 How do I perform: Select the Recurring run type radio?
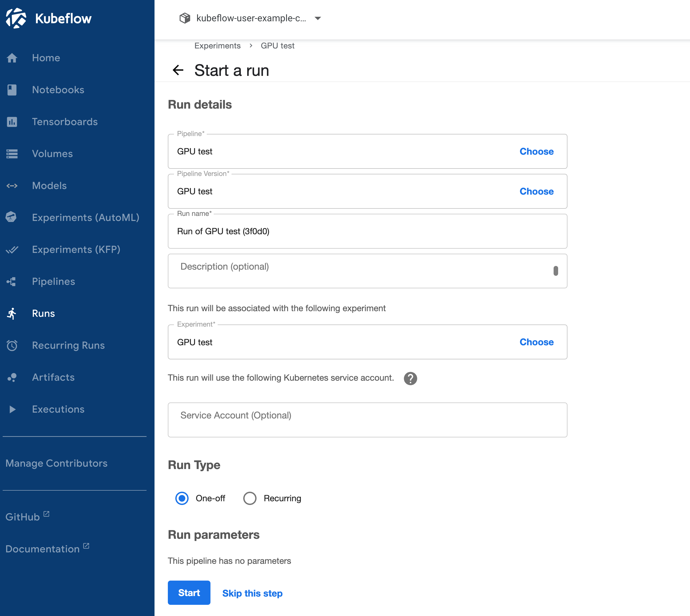click(250, 498)
